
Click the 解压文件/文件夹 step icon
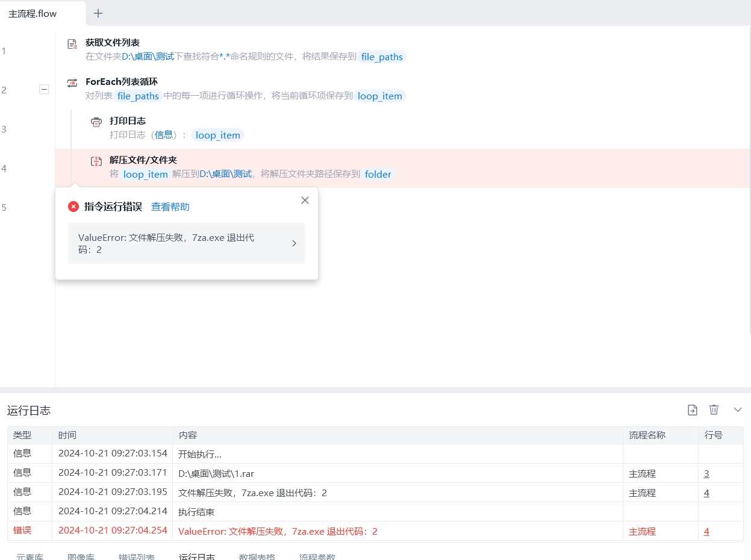click(96, 161)
